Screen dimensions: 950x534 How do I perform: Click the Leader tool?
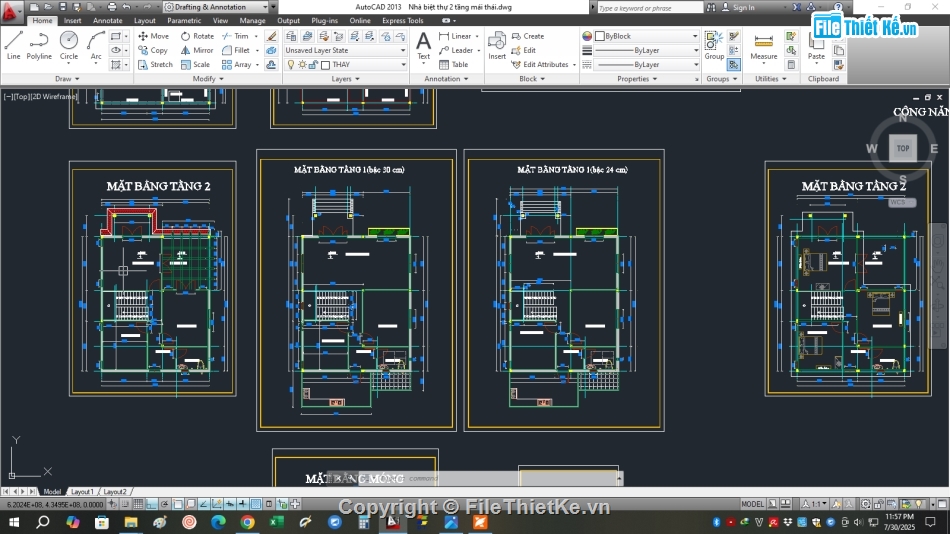(x=456, y=50)
